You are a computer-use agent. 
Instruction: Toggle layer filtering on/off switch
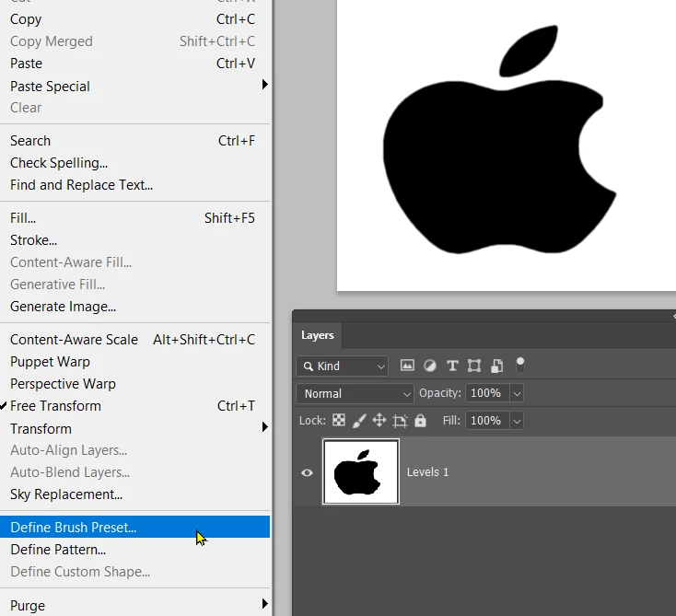click(520, 366)
